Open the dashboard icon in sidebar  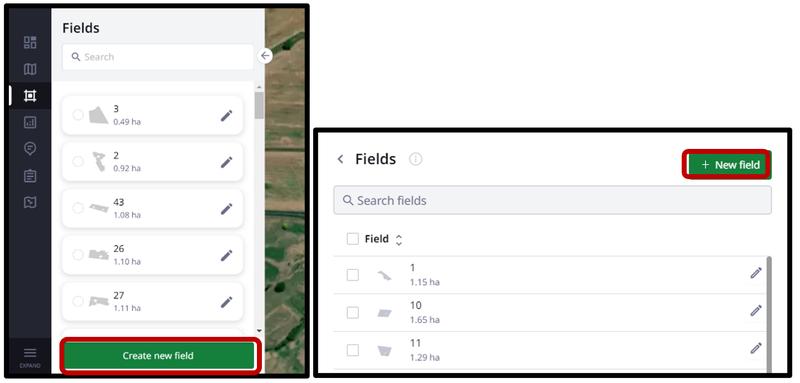pyautogui.click(x=30, y=42)
